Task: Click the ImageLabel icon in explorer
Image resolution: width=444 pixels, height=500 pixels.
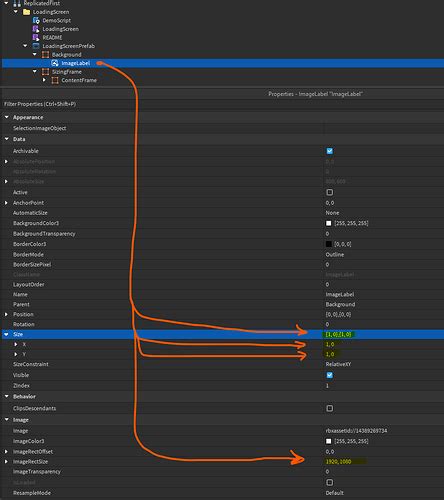Action: [x=55, y=63]
